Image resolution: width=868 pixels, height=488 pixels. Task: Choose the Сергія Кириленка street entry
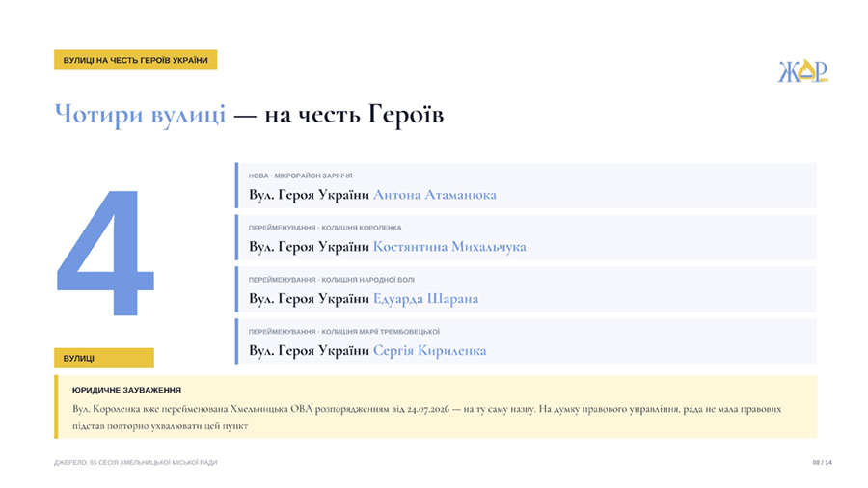click(x=526, y=341)
